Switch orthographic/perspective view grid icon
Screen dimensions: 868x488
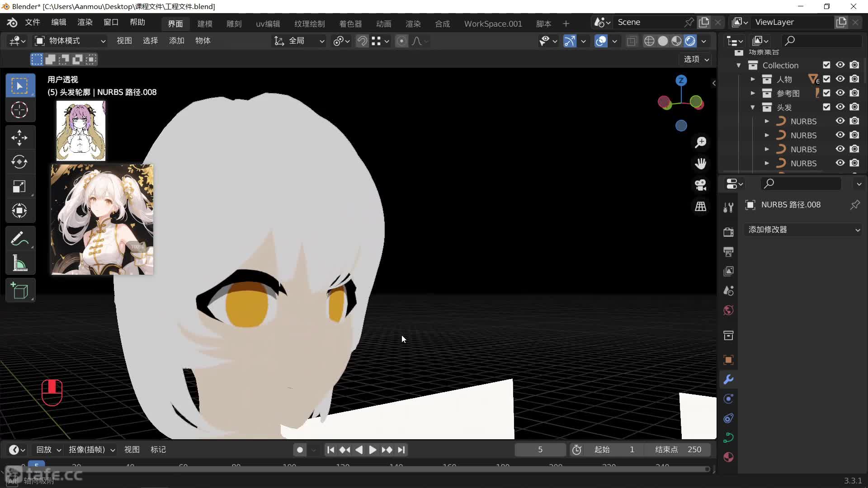[701, 206]
